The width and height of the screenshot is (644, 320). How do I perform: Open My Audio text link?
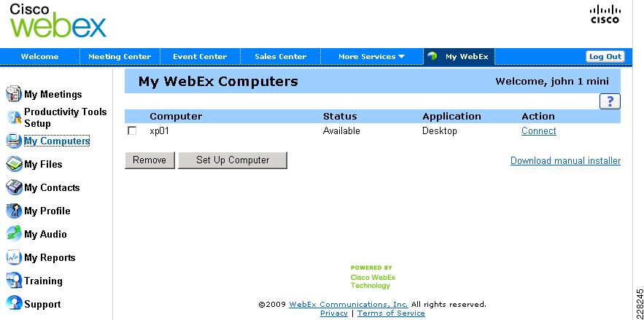coord(45,235)
